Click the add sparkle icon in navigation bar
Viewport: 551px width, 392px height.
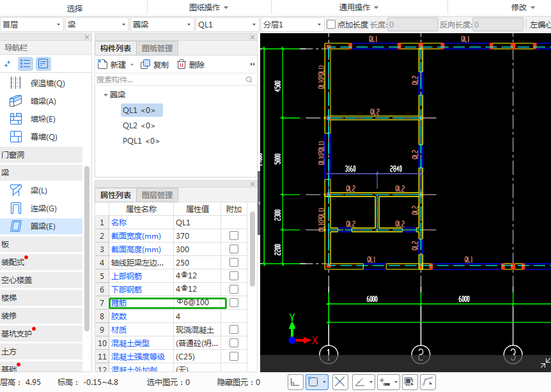point(8,64)
